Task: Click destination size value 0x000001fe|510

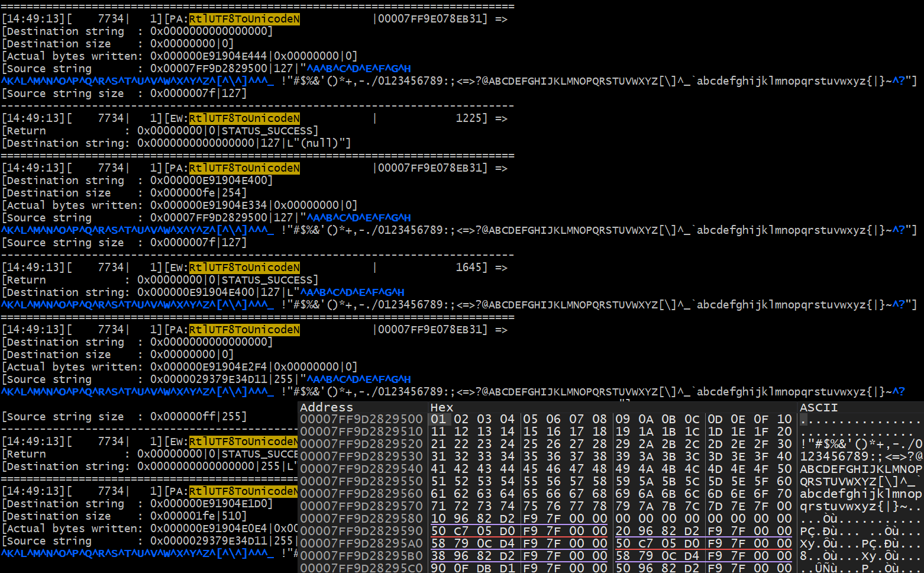Action: [198, 516]
